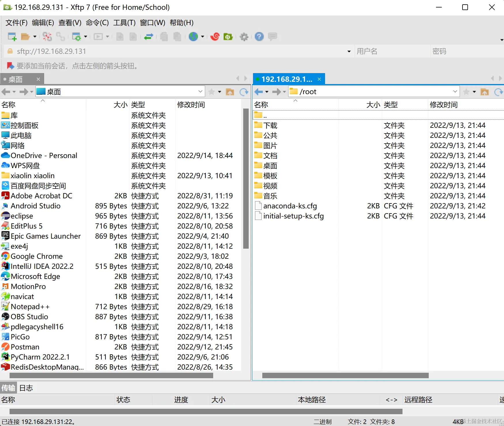Screen dimensions: 504x426
Task: Click the 用户名 input field
Action: tap(392, 51)
